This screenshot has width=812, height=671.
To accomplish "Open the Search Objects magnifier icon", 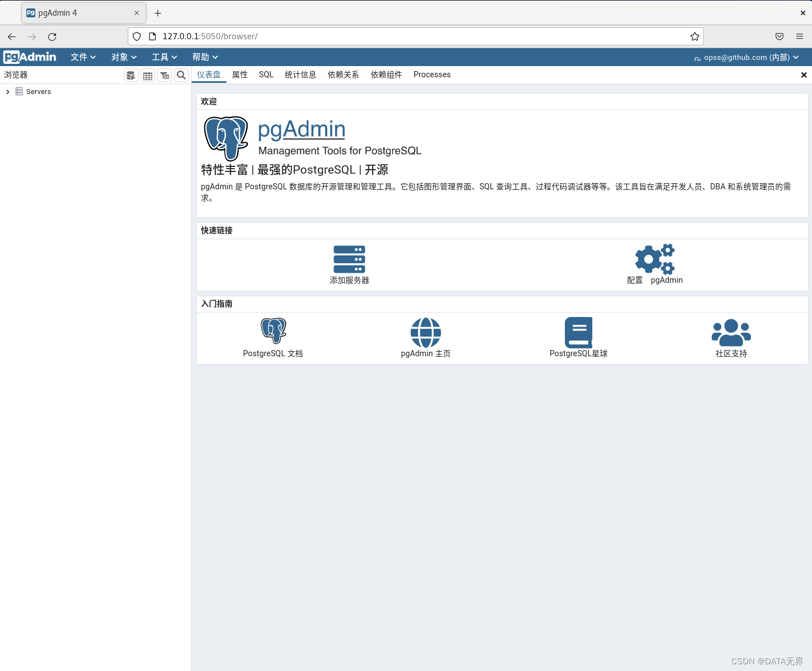I will (182, 75).
